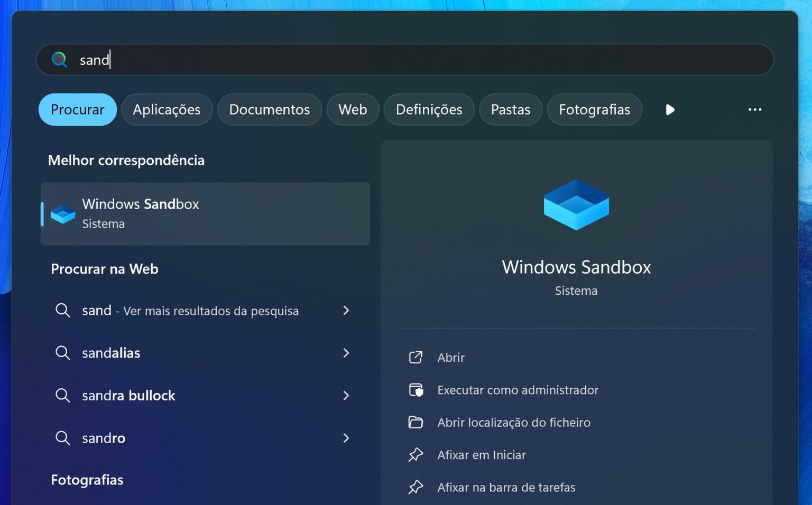Click the play triangle after Fotografias filter
Image resolution: width=812 pixels, height=505 pixels.
point(670,109)
